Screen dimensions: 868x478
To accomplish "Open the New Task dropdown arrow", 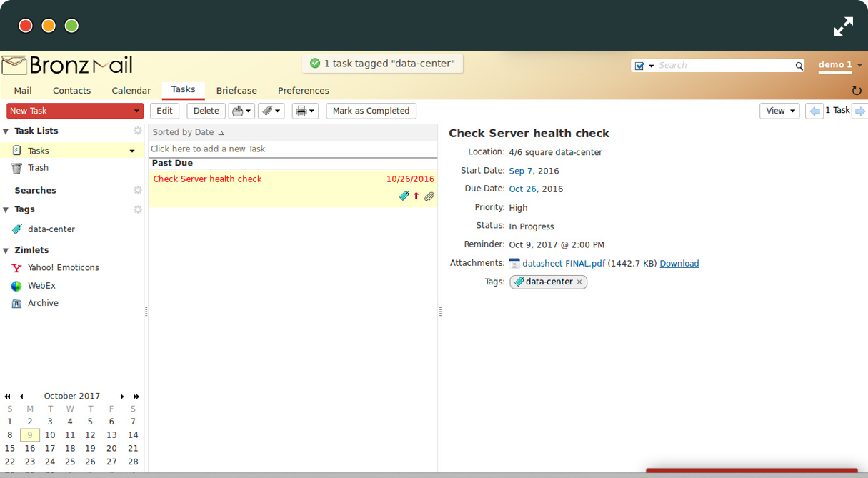I will click(136, 111).
